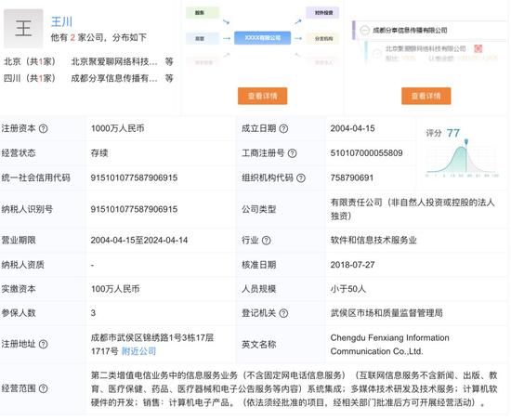
Task: Open 成都分享信息传播有 company link
Action: (x=114, y=78)
